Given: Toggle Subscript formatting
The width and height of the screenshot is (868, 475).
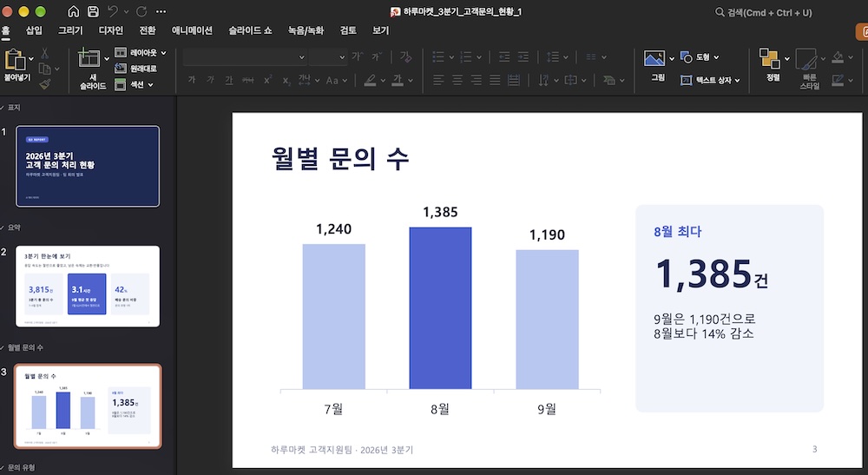Looking at the screenshot, I should point(286,80).
